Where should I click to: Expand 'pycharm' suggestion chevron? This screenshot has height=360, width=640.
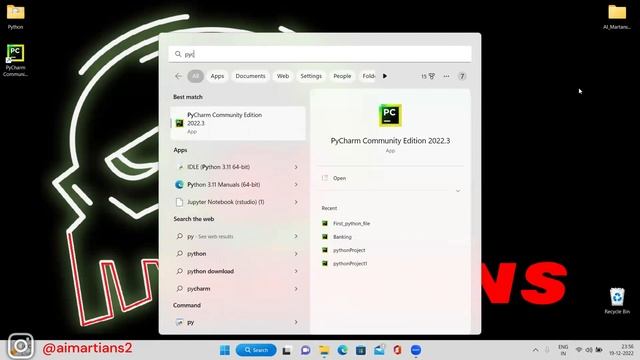pyautogui.click(x=296, y=289)
